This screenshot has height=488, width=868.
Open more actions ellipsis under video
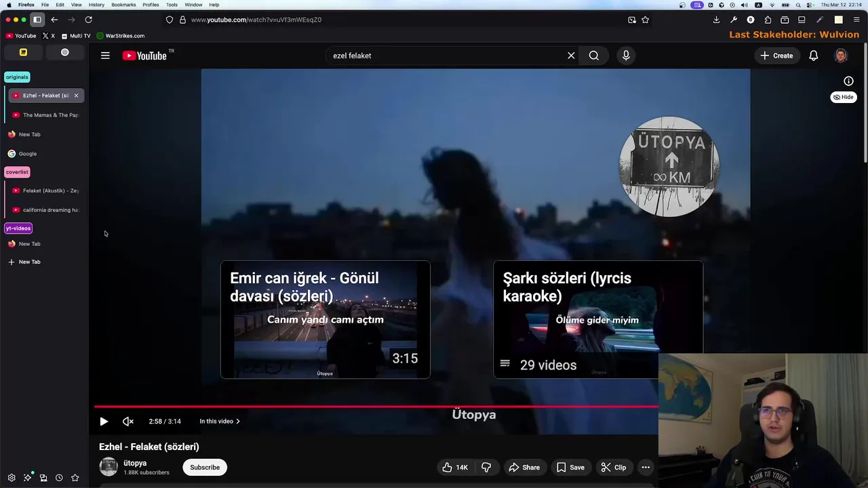pyautogui.click(x=646, y=467)
